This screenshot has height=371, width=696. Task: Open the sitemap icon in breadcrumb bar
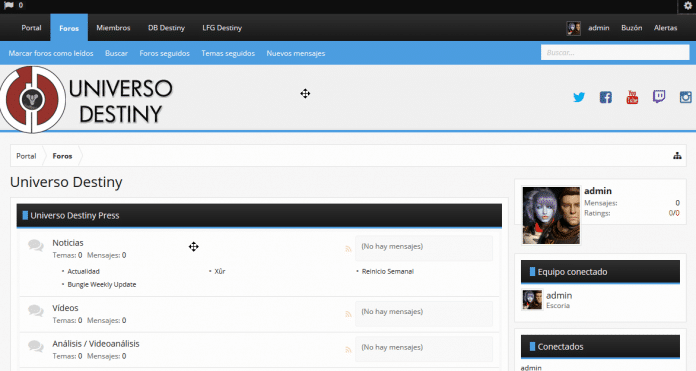(677, 156)
